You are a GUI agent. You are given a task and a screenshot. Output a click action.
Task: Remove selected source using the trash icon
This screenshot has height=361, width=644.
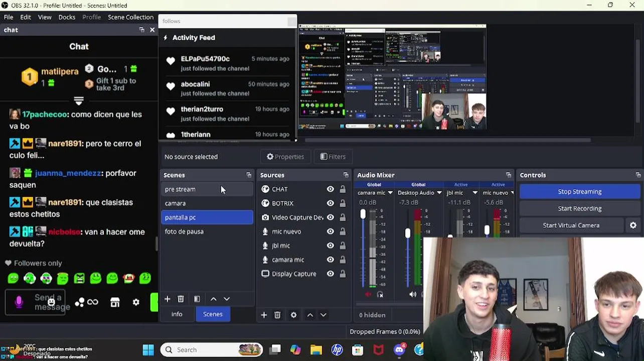click(277, 315)
